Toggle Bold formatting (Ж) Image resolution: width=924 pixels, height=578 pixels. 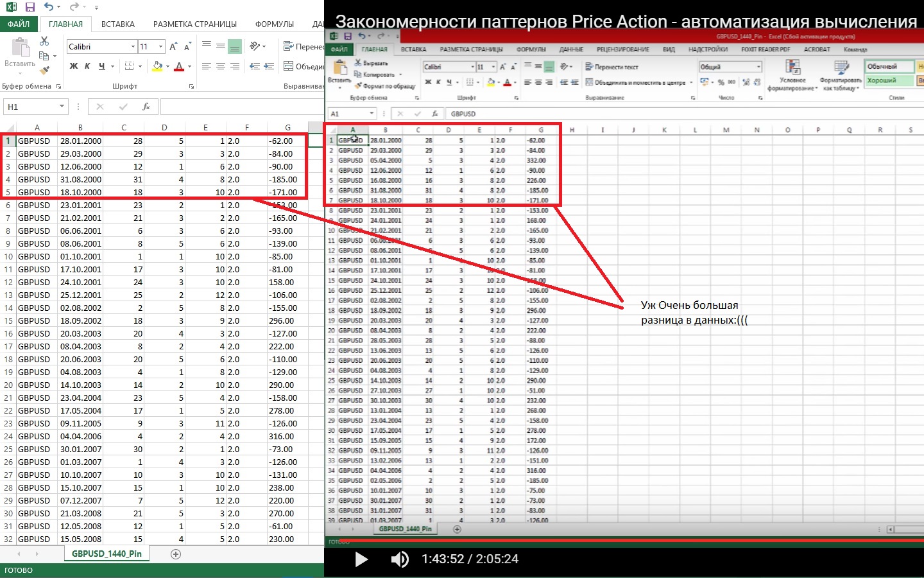coord(74,66)
